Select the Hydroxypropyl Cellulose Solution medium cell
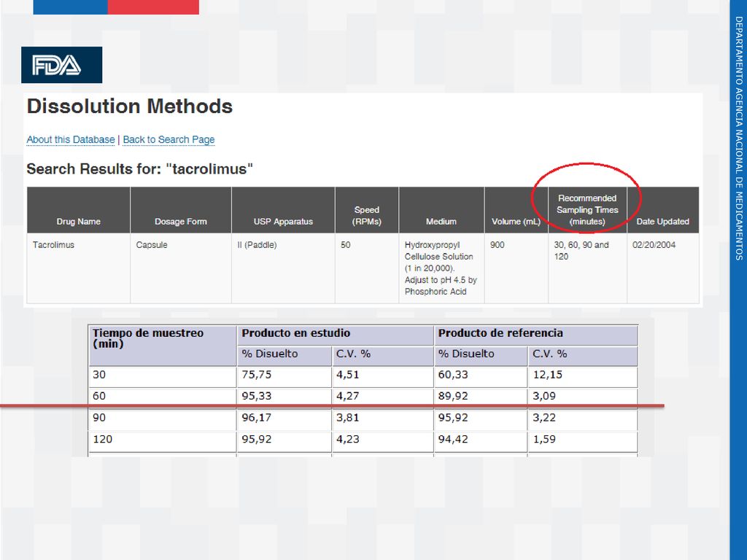The image size is (747, 560). coord(441,268)
